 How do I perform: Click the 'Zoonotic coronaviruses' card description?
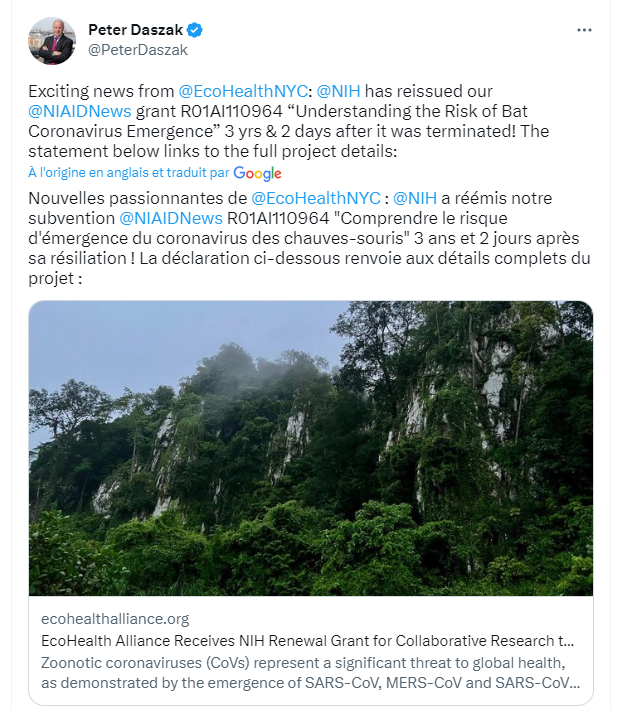pyautogui.click(x=309, y=672)
